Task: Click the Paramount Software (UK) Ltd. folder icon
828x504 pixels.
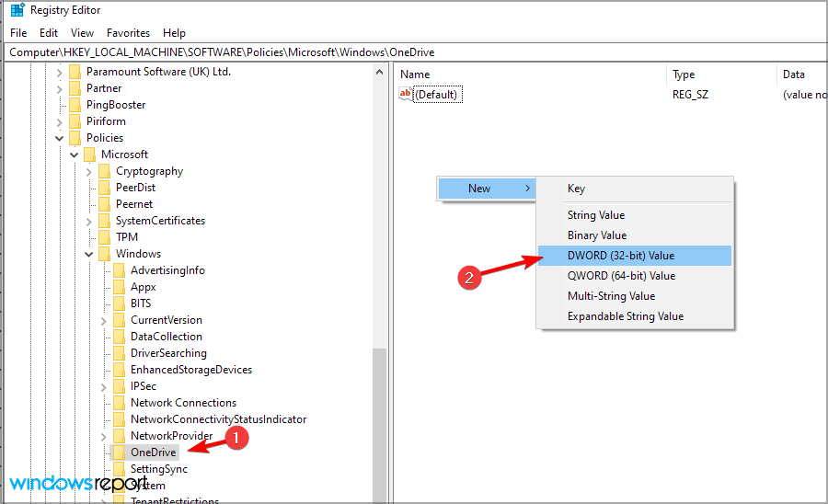Action: (x=75, y=72)
